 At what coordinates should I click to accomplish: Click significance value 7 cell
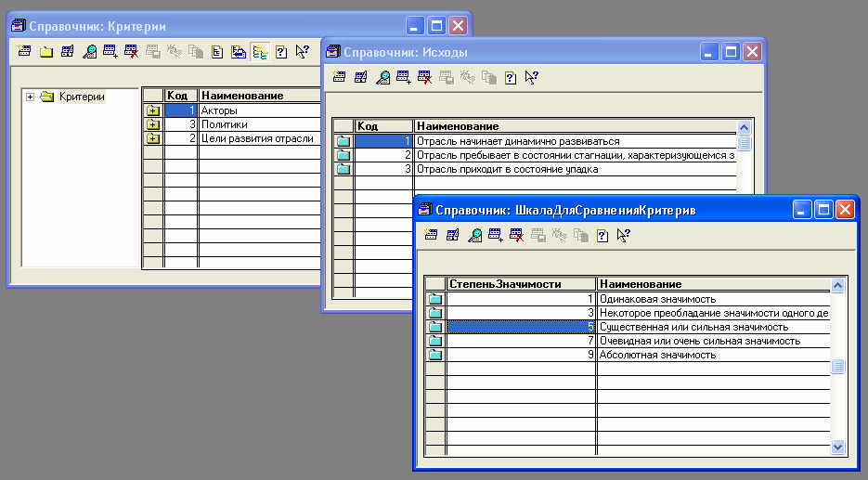(521, 341)
